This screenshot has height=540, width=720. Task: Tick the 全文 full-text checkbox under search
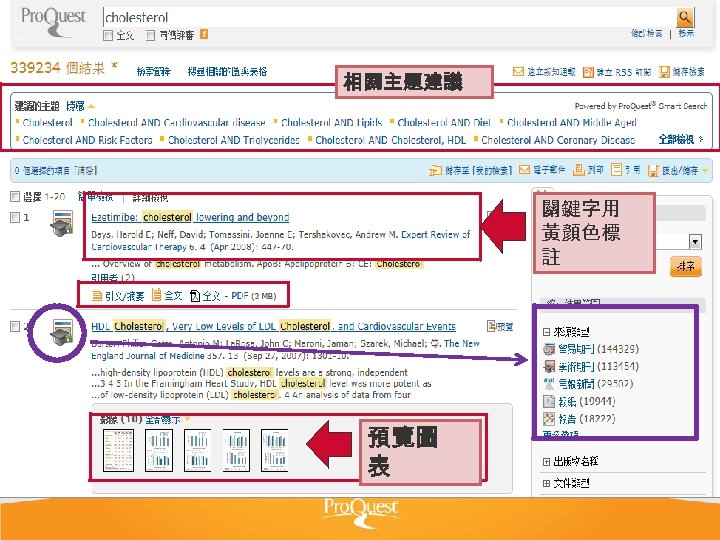point(108,35)
